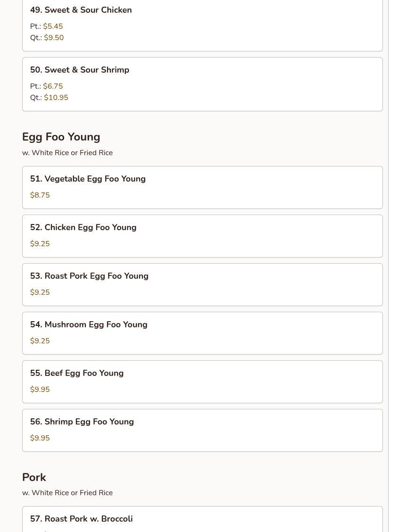Click the $8.75 Vegetable Egg Foo Young price

pos(40,195)
